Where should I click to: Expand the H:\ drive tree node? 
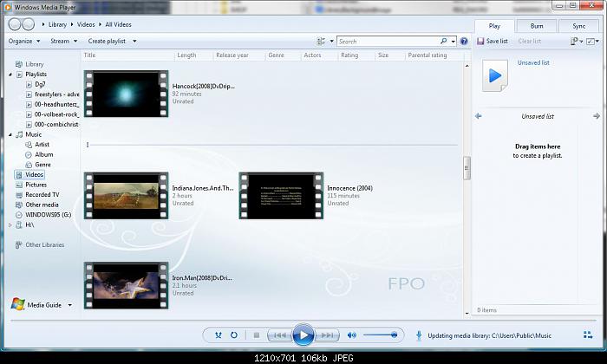[10, 224]
